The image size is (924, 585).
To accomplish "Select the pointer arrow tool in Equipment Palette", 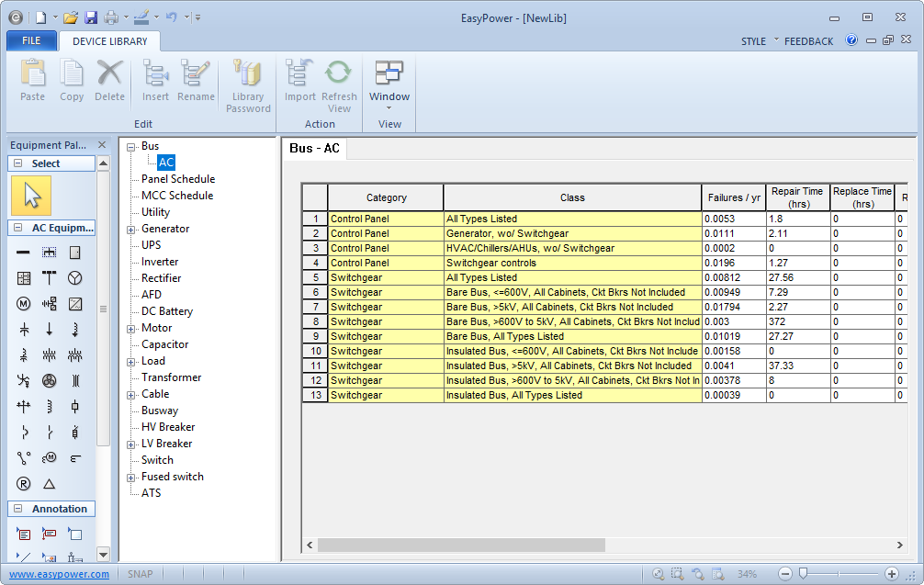I will [x=31, y=196].
